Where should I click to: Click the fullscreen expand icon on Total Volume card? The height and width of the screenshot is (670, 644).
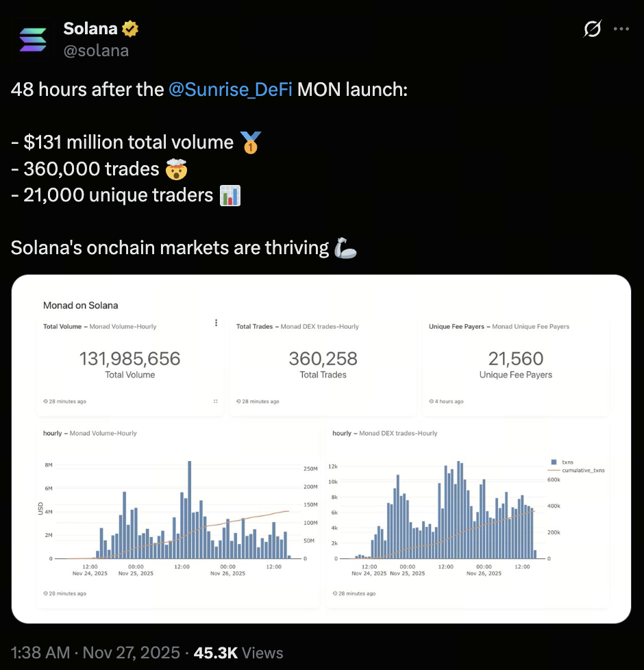click(216, 401)
